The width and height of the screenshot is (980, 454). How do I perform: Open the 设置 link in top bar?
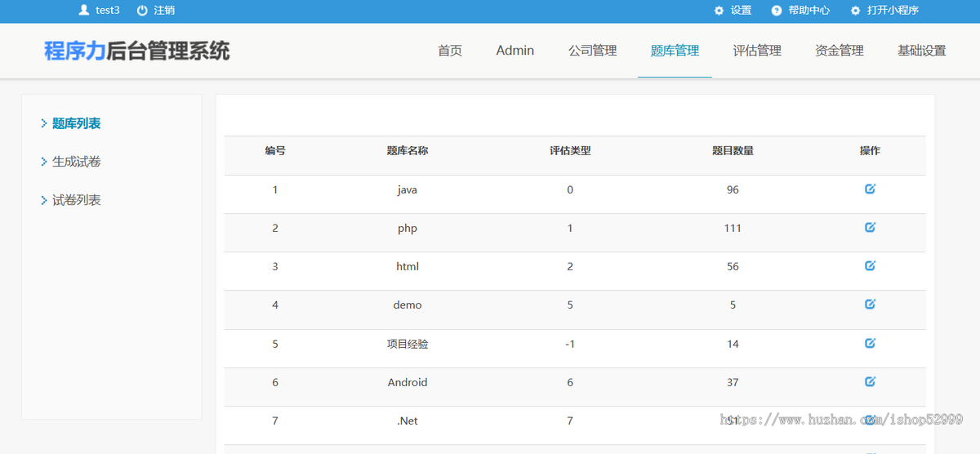(x=741, y=11)
